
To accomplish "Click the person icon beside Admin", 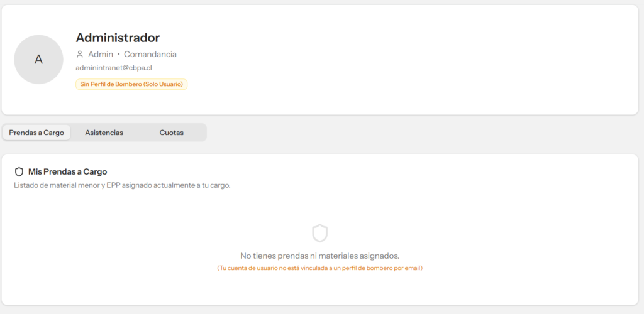I will pyautogui.click(x=80, y=55).
